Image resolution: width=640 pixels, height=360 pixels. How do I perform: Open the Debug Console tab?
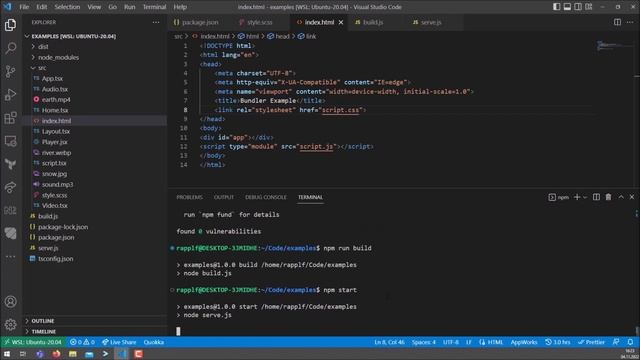pos(266,197)
